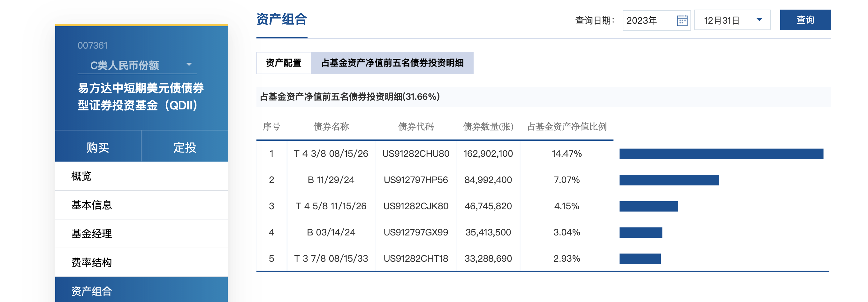Click bond code US91282CHU80 cell
Screen dimensions: 868x302
(x=415, y=154)
